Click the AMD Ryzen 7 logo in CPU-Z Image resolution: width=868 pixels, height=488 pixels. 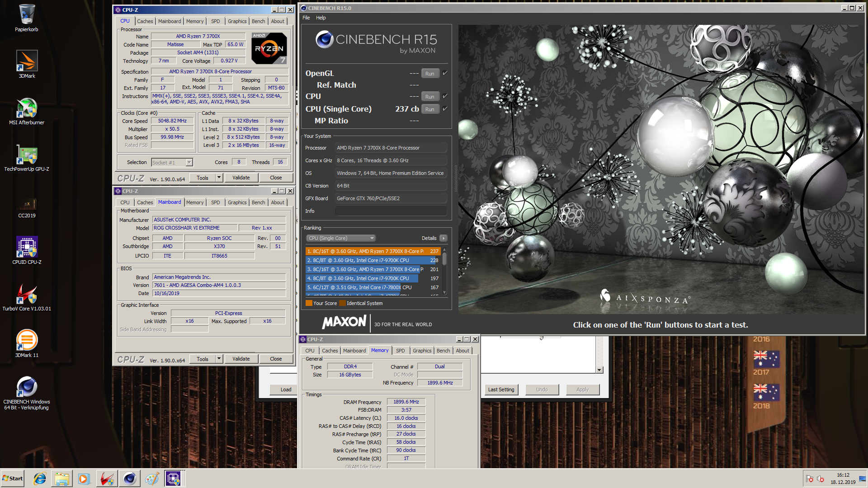[x=269, y=48]
